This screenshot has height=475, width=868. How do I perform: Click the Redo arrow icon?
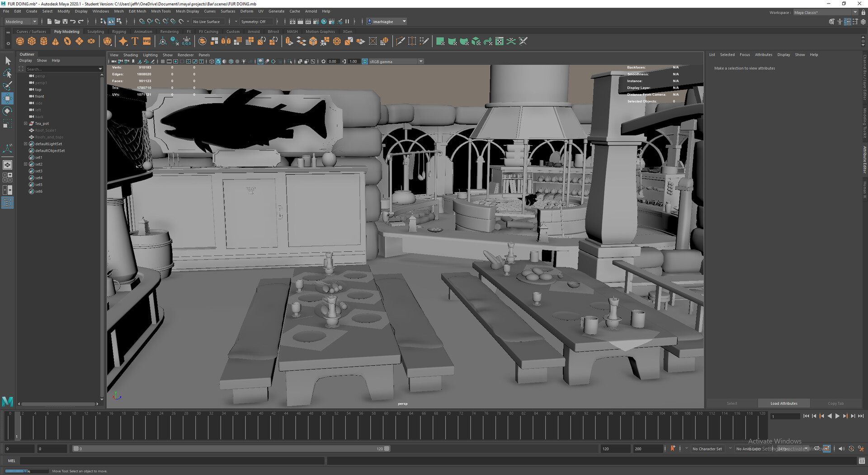click(x=81, y=21)
